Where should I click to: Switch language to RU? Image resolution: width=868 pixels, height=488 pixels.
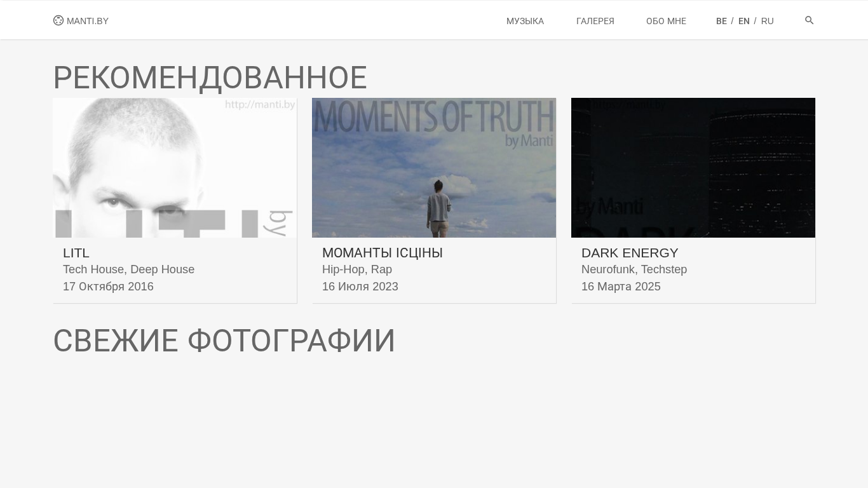(x=767, y=21)
